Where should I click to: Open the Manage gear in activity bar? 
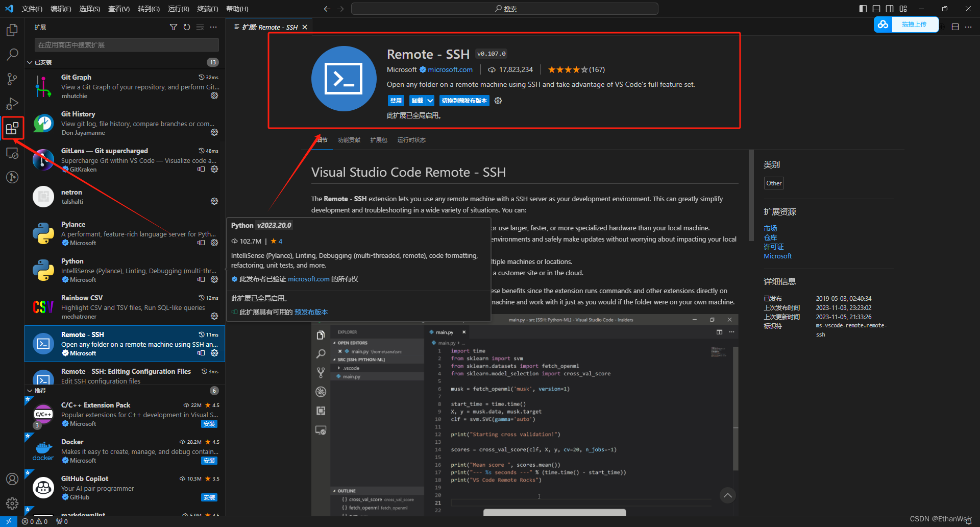12,504
